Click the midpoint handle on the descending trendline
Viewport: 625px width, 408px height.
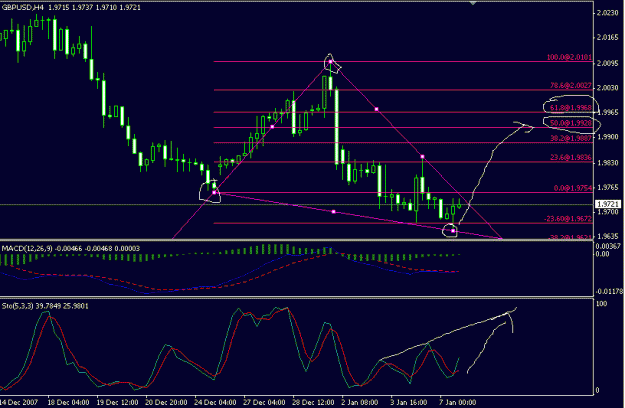(x=376, y=109)
